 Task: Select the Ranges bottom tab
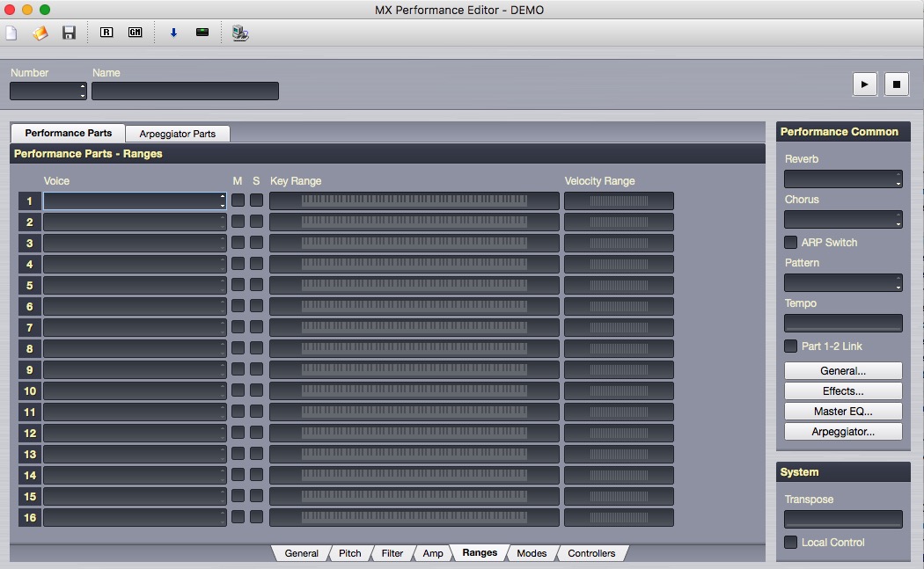coord(480,552)
